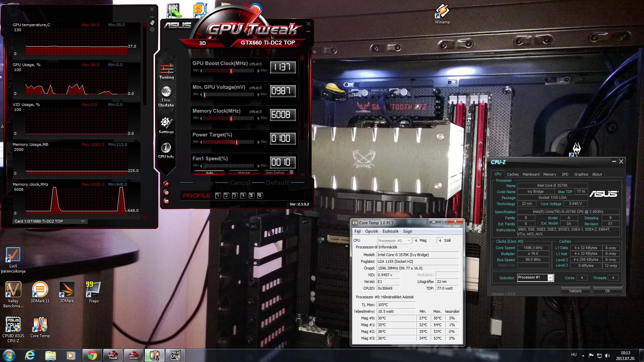The height and width of the screenshot is (362, 644).
Task: Expand Card 1:GTX660 TI-DC2 TOP dropdown
Action: [50, 221]
